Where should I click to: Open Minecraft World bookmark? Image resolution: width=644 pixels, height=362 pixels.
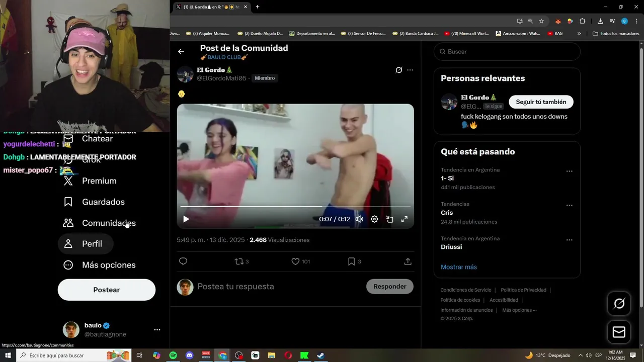point(466,34)
